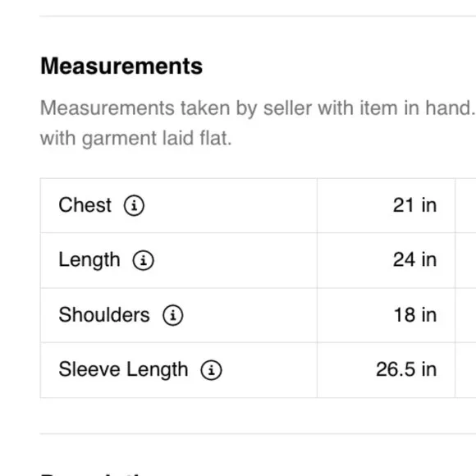The image size is (476, 476).
Task: Select the 26.5 in sleeve value
Action: pyautogui.click(x=406, y=369)
